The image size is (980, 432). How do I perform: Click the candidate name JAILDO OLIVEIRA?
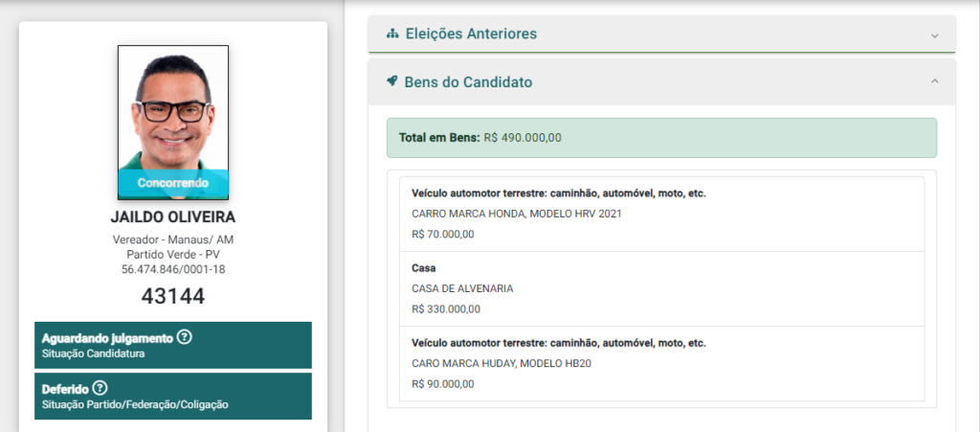point(173,217)
